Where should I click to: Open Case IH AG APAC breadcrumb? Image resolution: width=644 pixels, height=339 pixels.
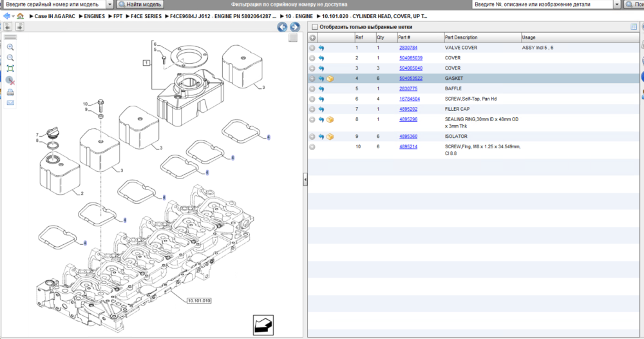pos(55,17)
